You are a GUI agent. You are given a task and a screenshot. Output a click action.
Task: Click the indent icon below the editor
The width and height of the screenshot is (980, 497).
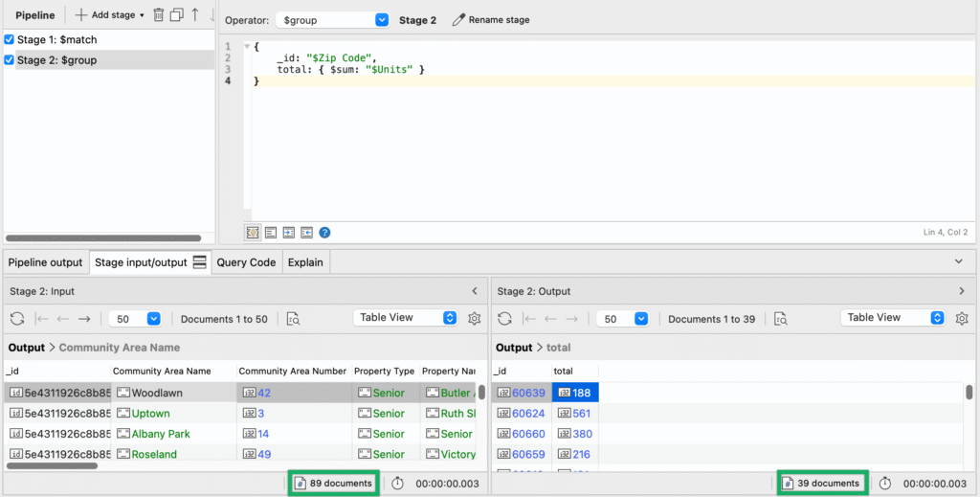point(289,233)
